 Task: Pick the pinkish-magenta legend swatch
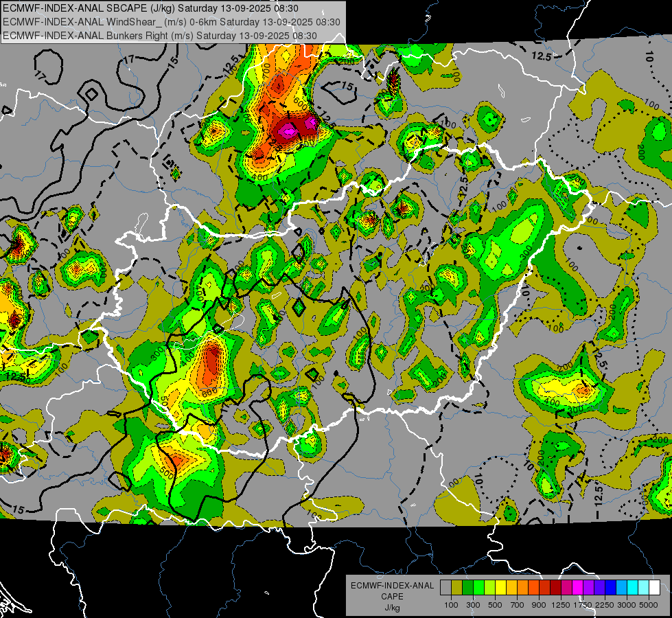[566, 588]
